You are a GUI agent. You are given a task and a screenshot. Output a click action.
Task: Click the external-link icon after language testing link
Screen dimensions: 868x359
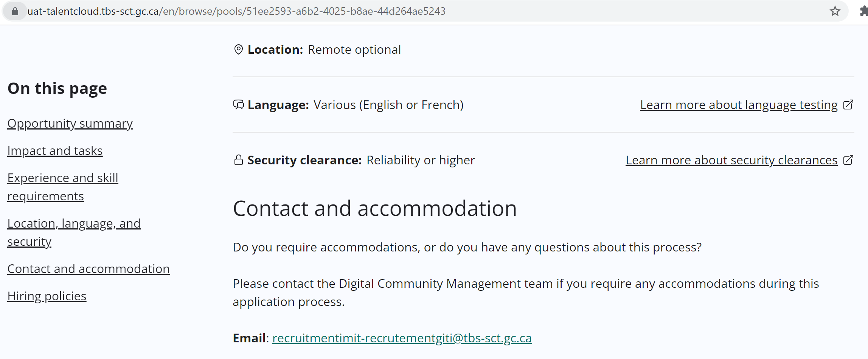point(848,105)
